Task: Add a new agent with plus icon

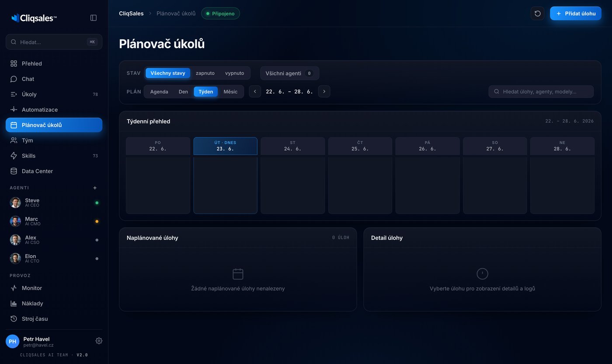Action: [95, 188]
